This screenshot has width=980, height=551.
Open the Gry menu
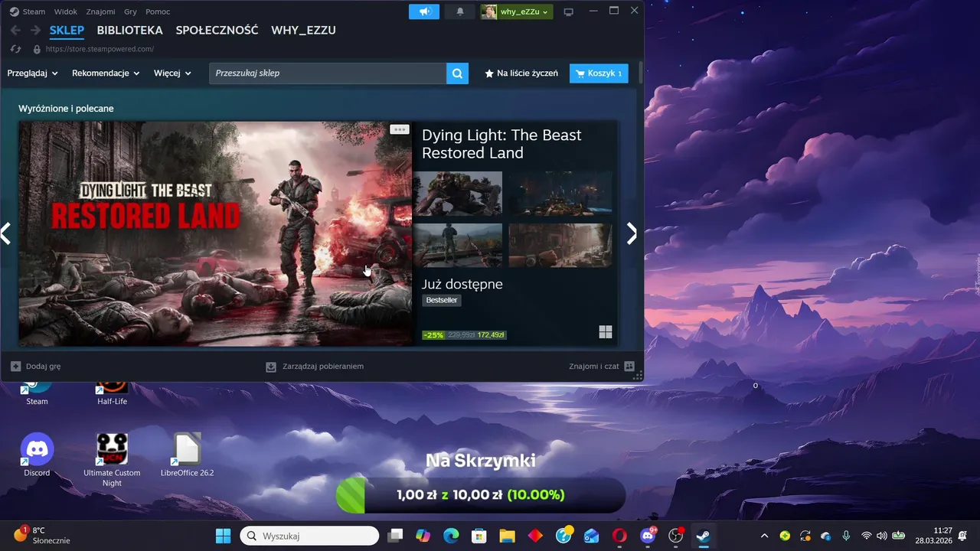[x=130, y=11]
